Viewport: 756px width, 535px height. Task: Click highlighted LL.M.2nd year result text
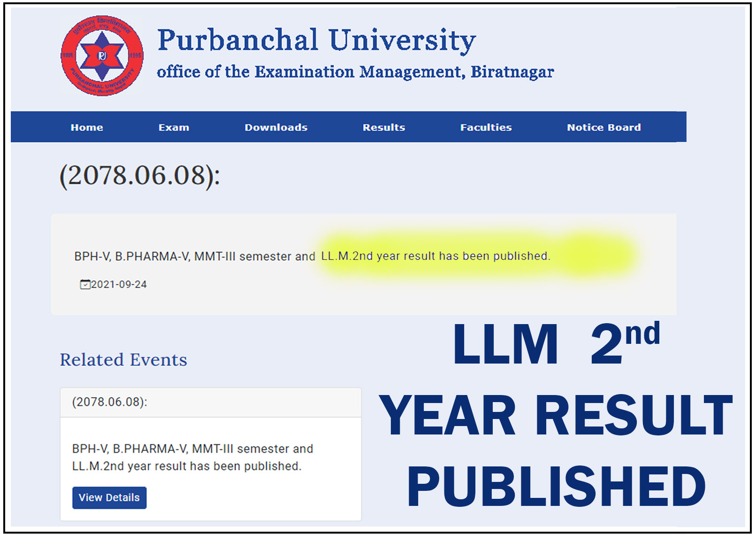pos(435,256)
